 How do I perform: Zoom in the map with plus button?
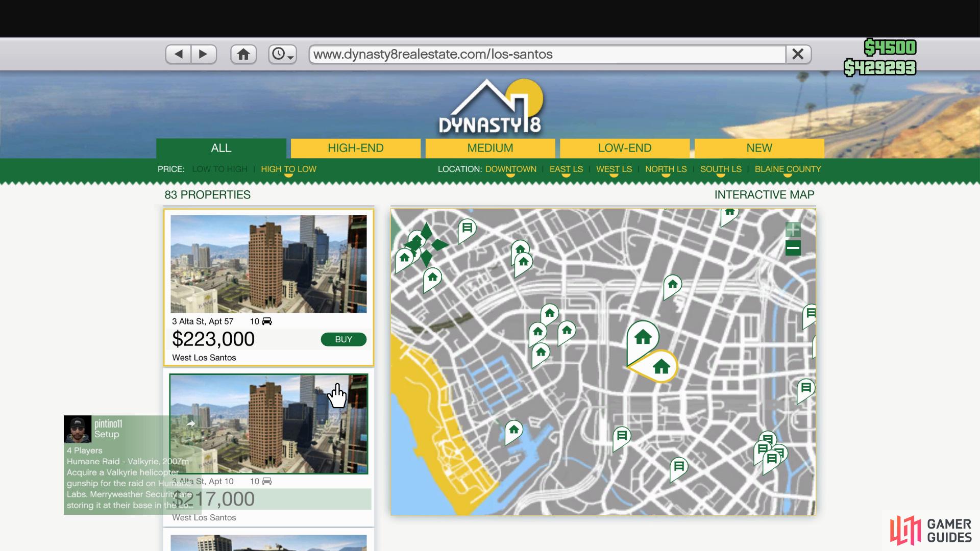(793, 230)
